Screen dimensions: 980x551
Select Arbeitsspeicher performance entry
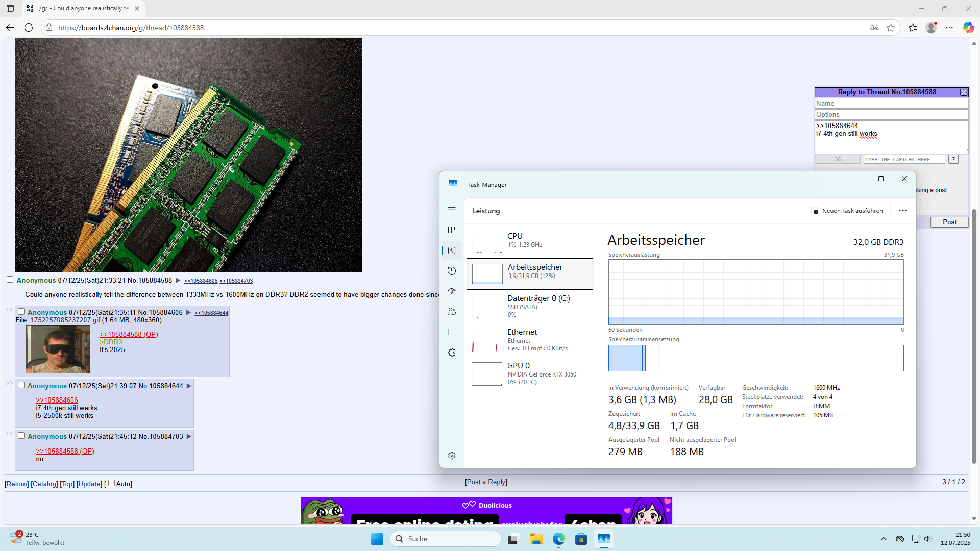click(x=530, y=274)
